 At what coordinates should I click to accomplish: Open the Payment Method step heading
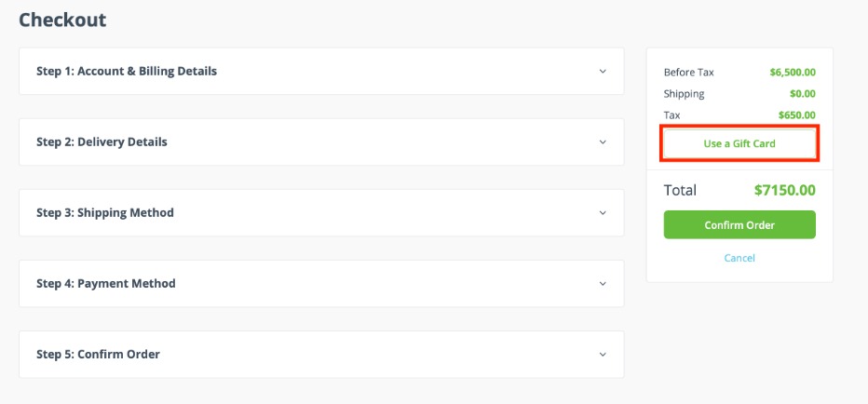[106, 284]
